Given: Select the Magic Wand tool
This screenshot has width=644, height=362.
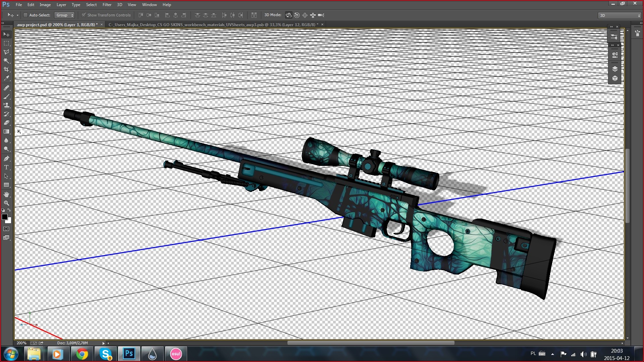Looking at the screenshot, I should (6, 61).
